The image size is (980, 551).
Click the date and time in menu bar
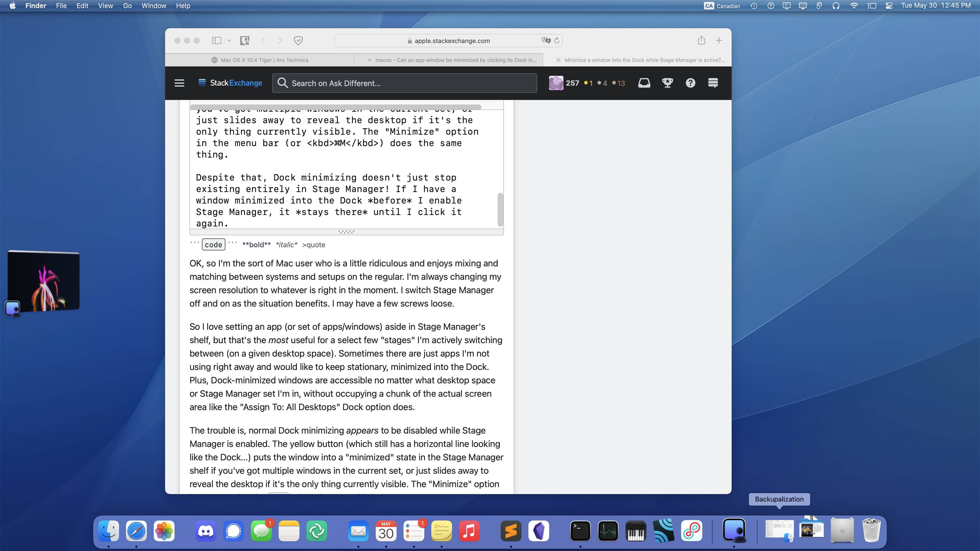tap(936, 6)
